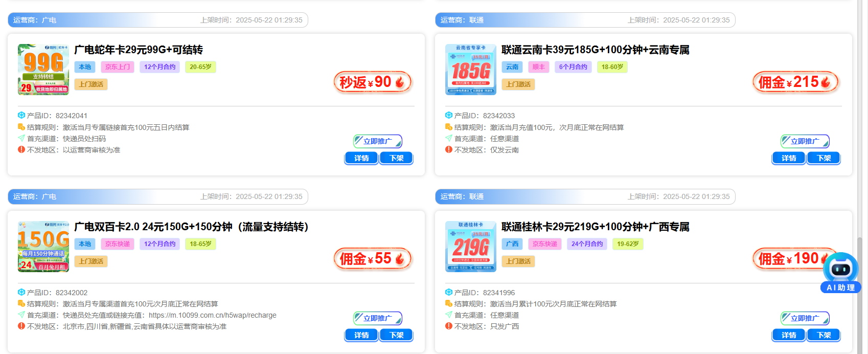Image resolution: width=868 pixels, height=354 pixels.
Task: Click 上门激活 tag on 联通云南卡
Action: [518, 84]
